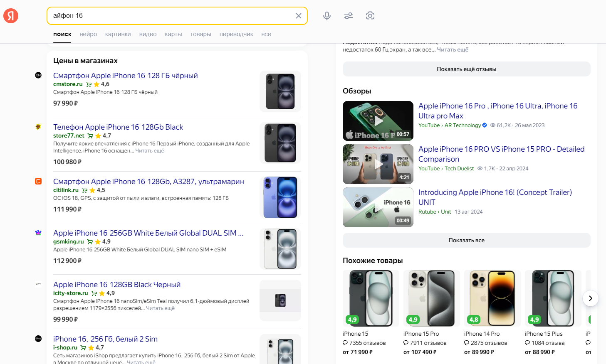Expand Читать ещё in the review text
The width and height of the screenshot is (606, 364).
click(x=453, y=49)
